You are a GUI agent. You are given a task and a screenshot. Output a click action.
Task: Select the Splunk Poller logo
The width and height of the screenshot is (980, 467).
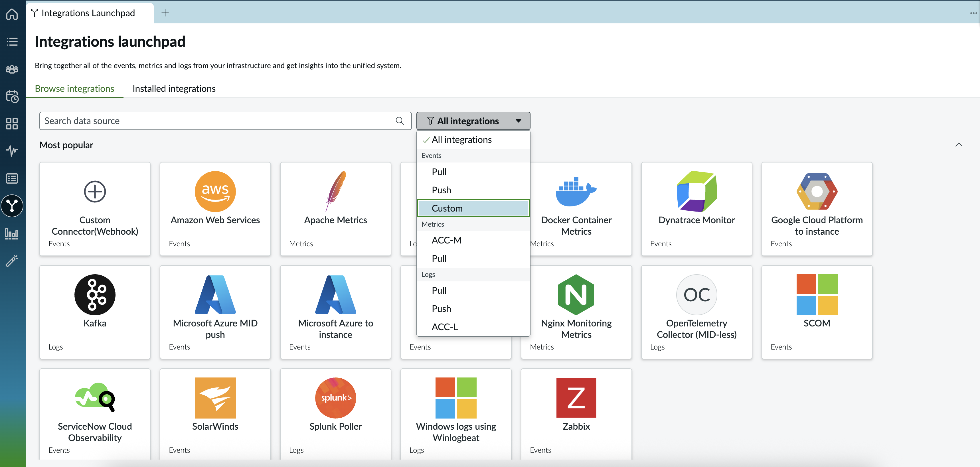tap(335, 398)
